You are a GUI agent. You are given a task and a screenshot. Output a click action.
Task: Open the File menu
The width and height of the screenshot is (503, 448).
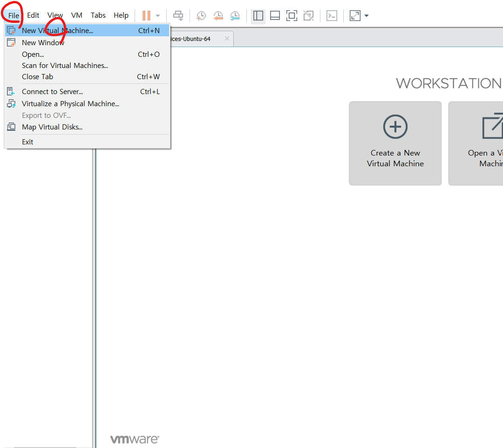point(14,15)
